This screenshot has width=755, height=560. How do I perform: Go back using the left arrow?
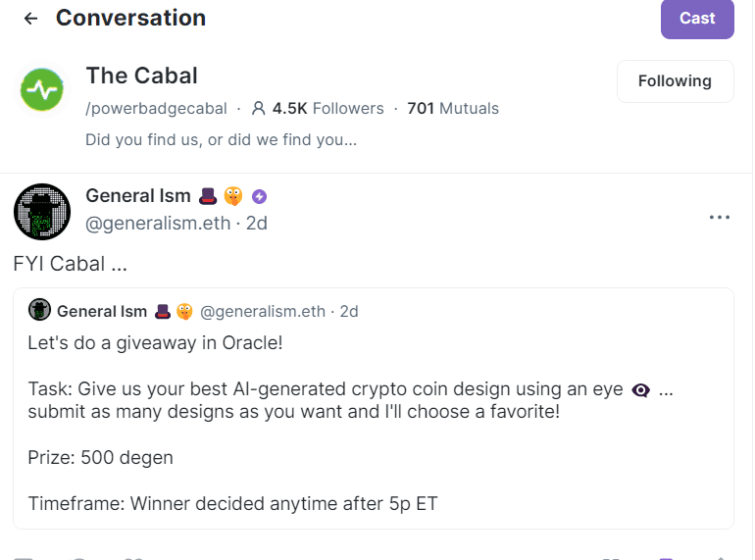[x=30, y=19]
